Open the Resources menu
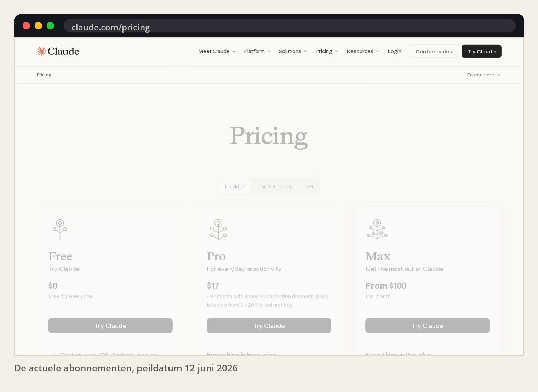The width and height of the screenshot is (538, 392). tap(363, 51)
